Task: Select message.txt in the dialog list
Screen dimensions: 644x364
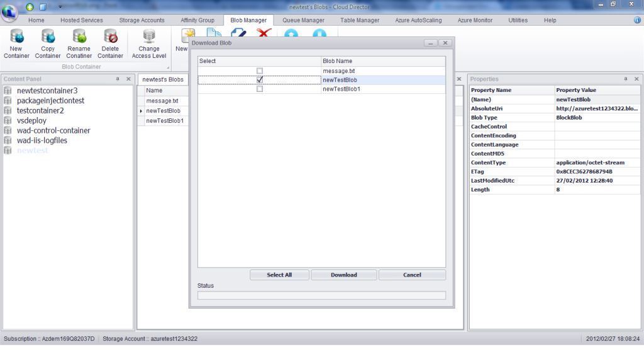Action: pyautogui.click(x=339, y=71)
